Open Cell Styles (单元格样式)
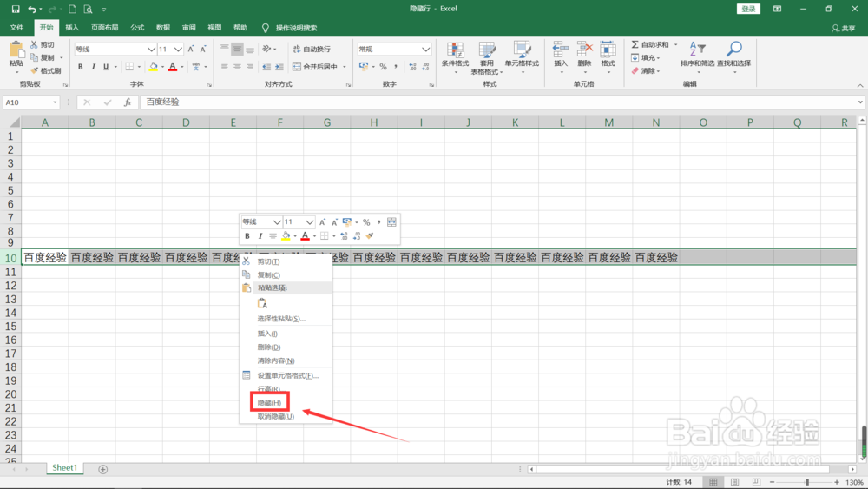Viewport: 868px width, 489px height. 522,57
